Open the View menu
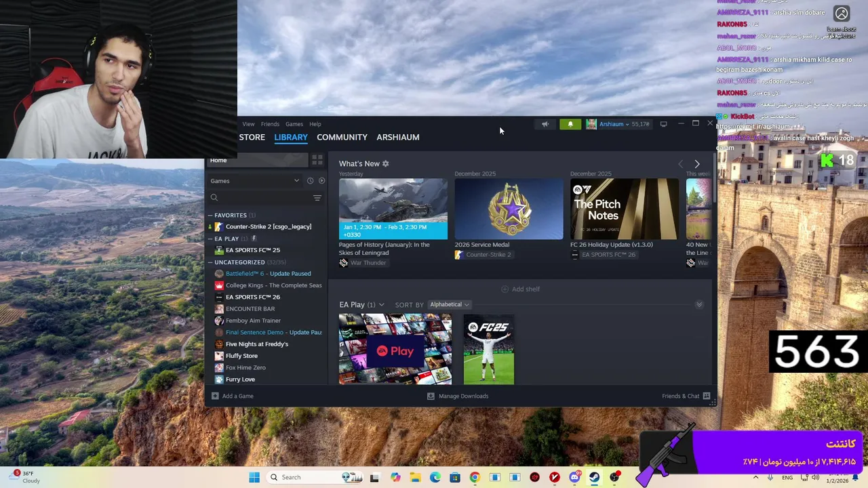Viewport: 868px width, 488px height. click(248, 124)
